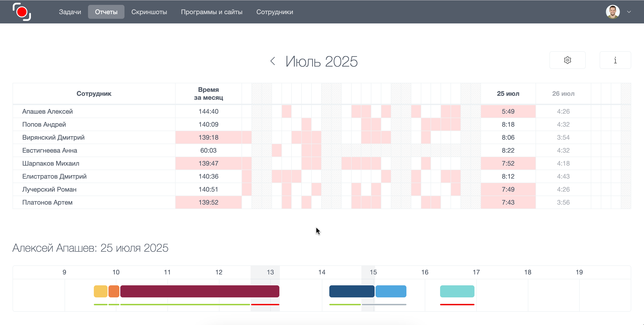Click the red record logo icon
Screen dimensions: 644x325
(x=22, y=12)
